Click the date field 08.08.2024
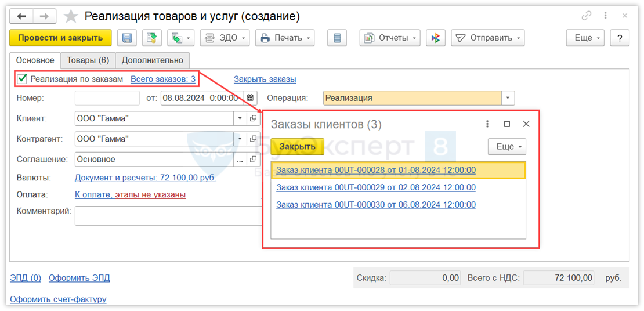Screen dimensions: 644x311 click(x=202, y=98)
